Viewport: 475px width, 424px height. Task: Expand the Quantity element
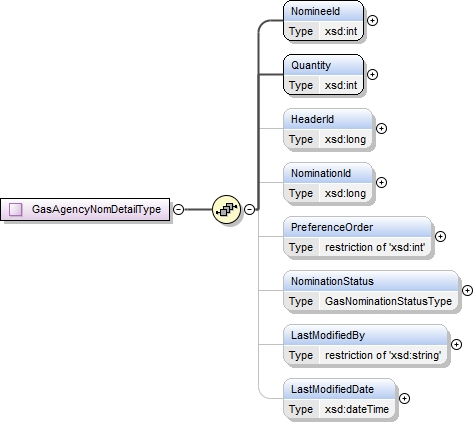pos(372,74)
